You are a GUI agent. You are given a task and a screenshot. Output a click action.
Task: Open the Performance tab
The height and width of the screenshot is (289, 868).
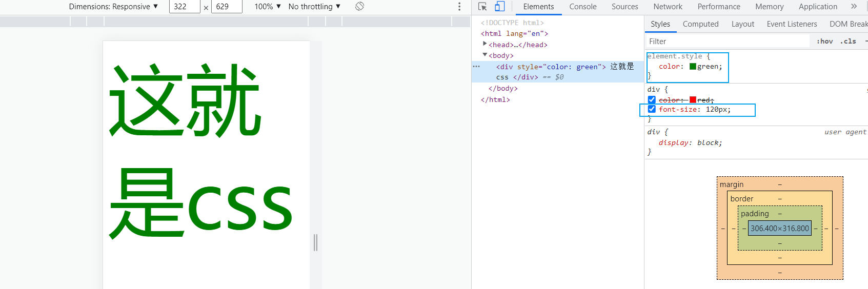click(719, 7)
